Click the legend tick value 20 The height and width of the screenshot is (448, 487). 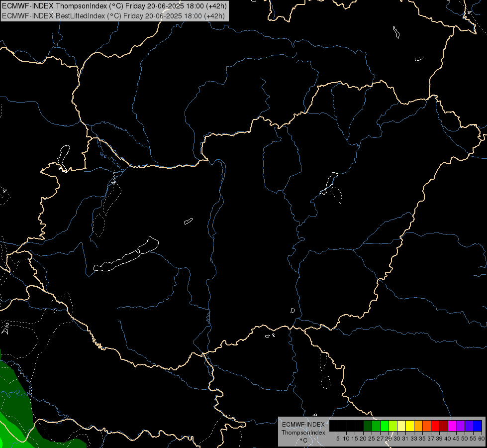click(x=363, y=439)
